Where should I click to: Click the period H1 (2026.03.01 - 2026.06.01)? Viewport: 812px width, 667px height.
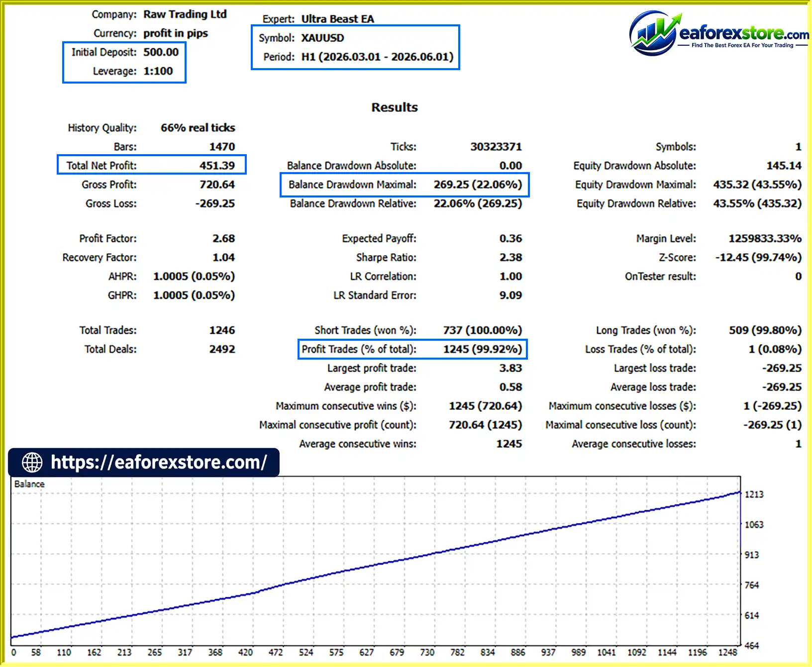coord(378,57)
